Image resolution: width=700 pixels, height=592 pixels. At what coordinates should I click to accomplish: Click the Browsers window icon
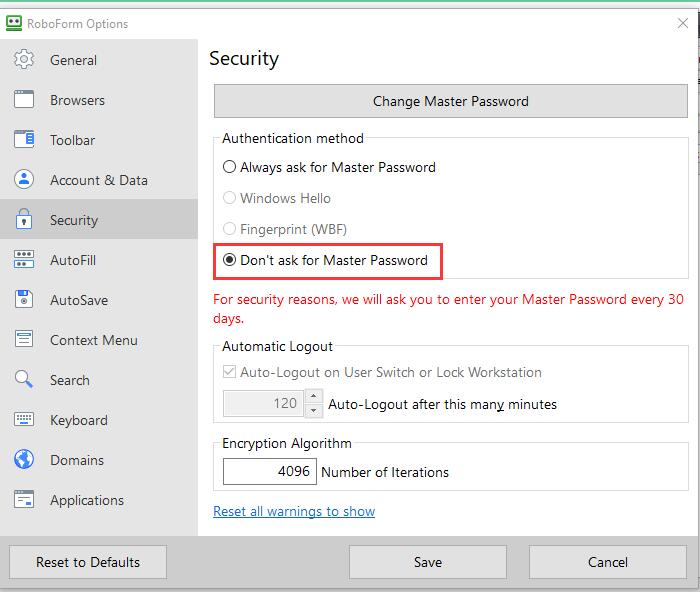pyautogui.click(x=25, y=100)
